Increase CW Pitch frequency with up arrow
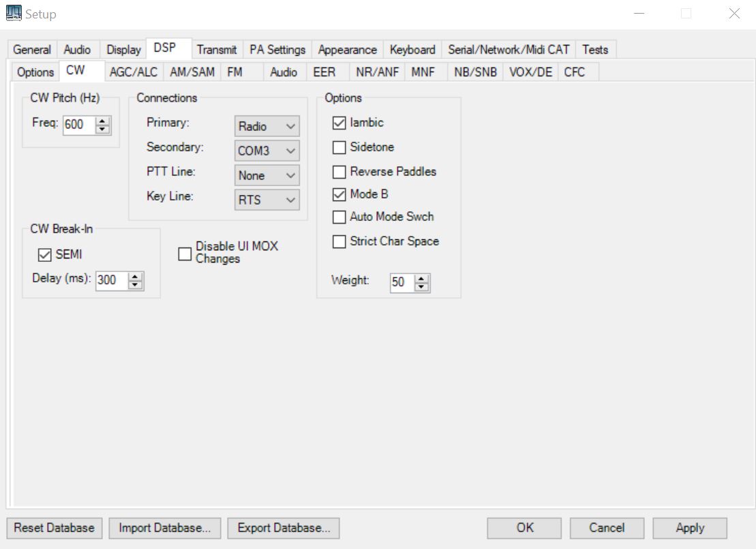Image resolution: width=756 pixels, height=549 pixels. tap(102, 121)
